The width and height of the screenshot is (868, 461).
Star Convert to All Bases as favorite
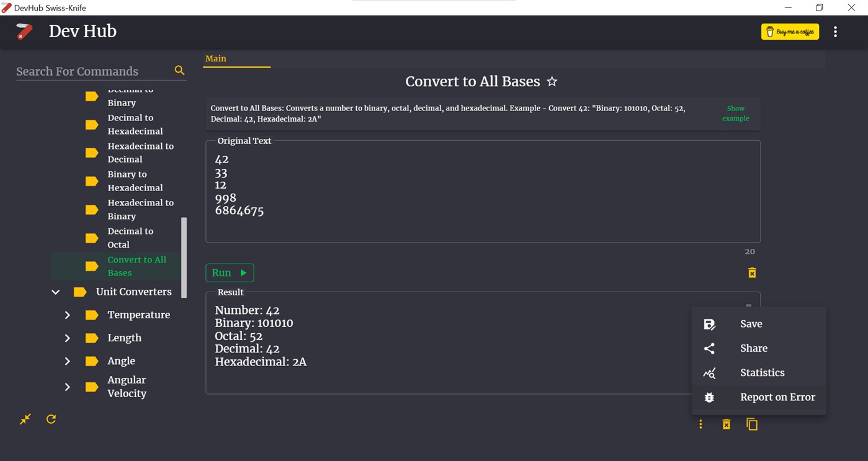click(x=552, y=82)
